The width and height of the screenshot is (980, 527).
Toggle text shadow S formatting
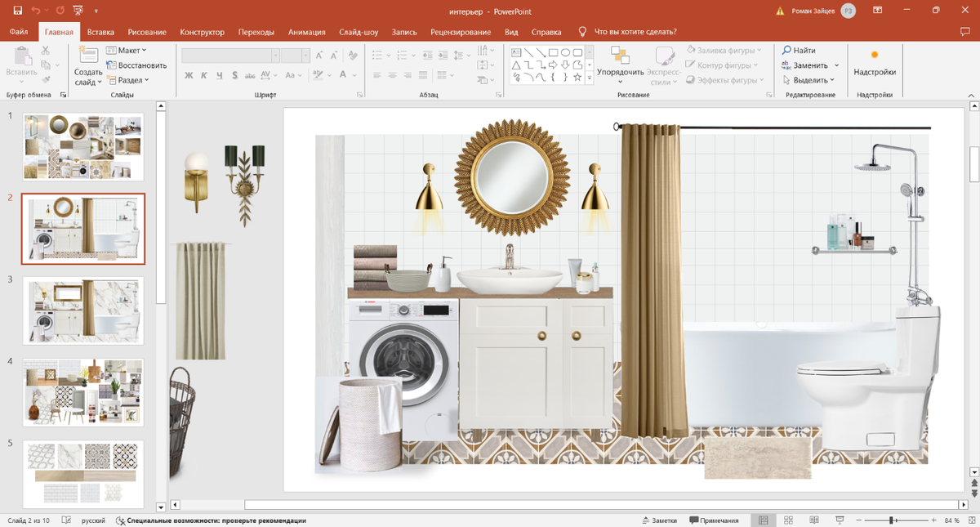click(x=235, y=75)
